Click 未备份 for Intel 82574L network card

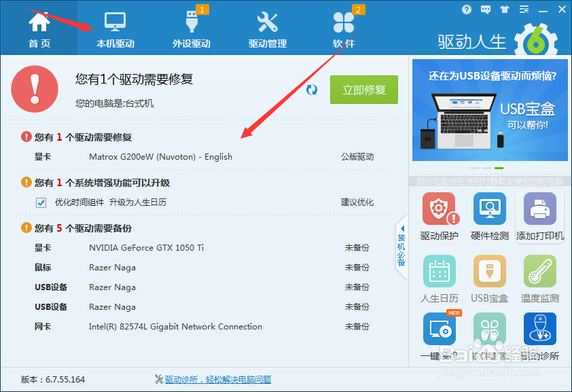pos(357,327)
